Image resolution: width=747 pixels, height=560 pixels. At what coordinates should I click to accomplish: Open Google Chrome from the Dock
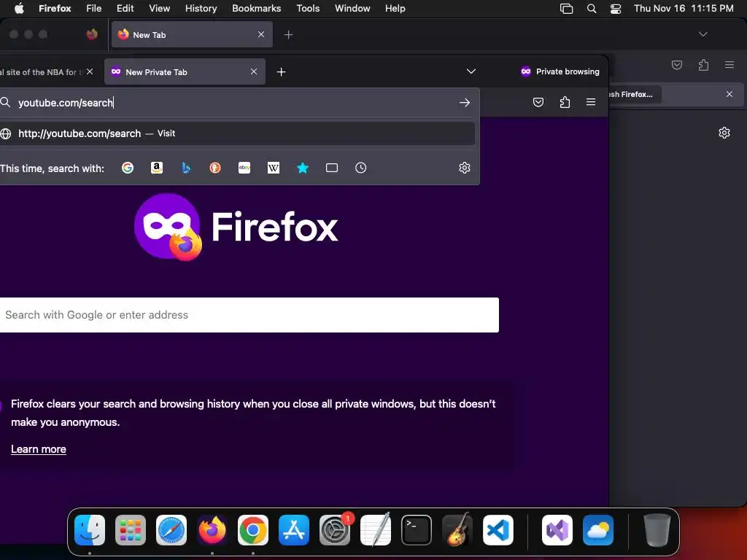(x=253, y=530)
